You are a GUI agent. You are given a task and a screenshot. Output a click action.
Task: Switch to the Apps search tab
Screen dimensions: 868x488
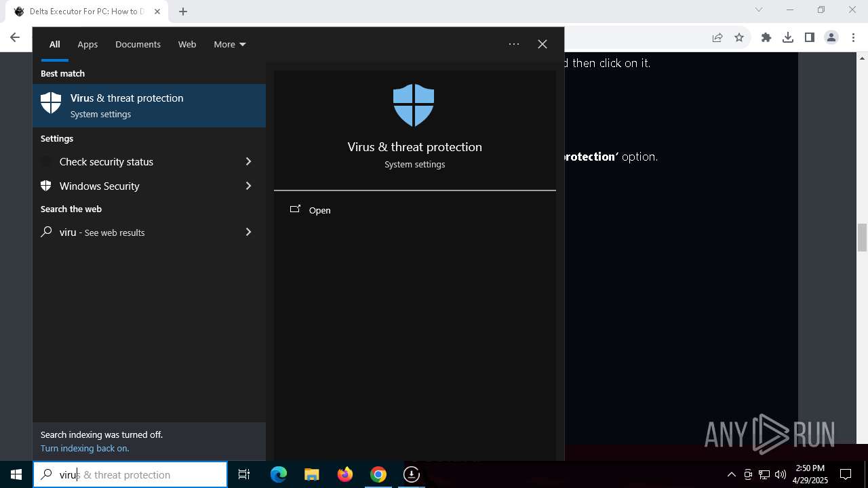[x=87, y=44]
